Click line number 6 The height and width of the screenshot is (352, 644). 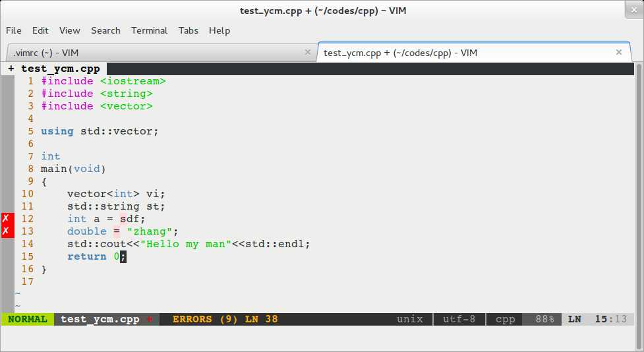pos(31,144)
